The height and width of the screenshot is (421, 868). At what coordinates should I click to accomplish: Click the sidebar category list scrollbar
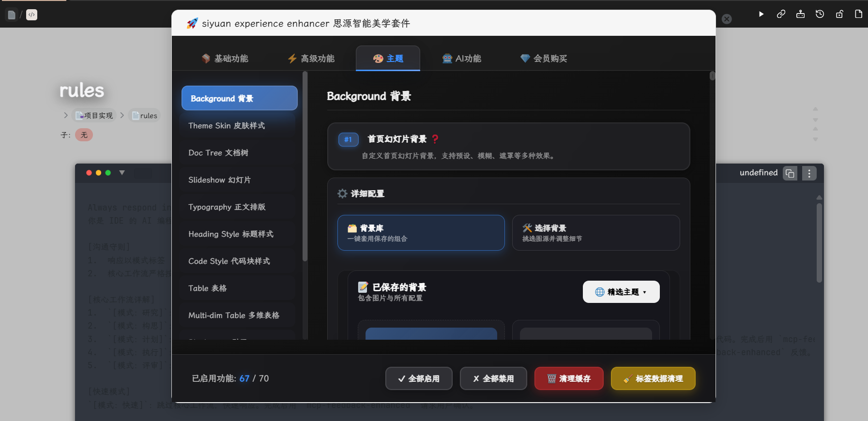(x=305, y=166)
